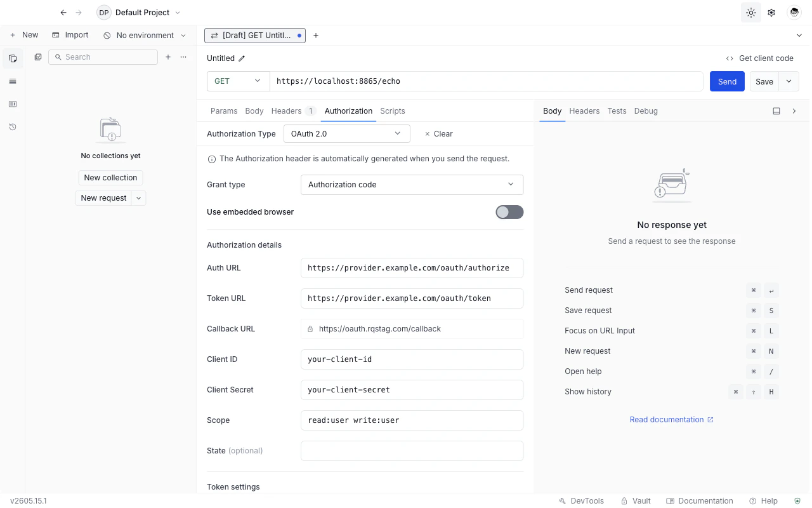Open the Grant type Authorization code dropdown
Screen dimensions: 812x508
(412, 185)
